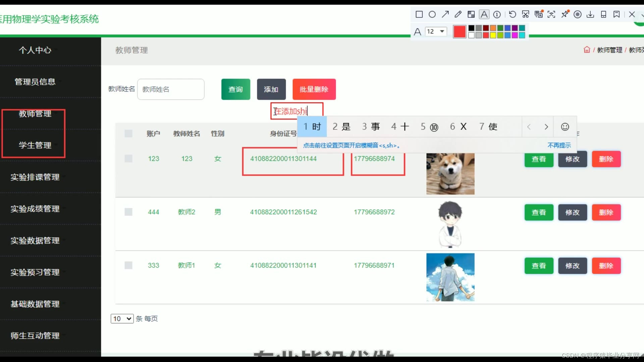Open 学生管理 in the sidebar

[x=35, y=145]
